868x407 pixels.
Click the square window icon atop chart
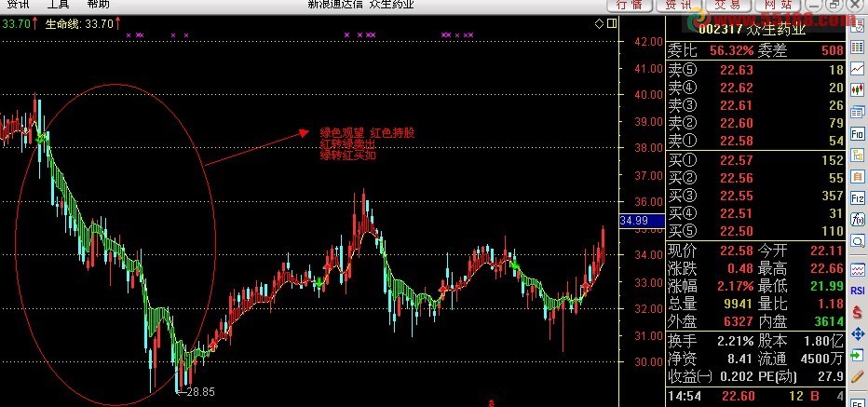pos(611,24)
